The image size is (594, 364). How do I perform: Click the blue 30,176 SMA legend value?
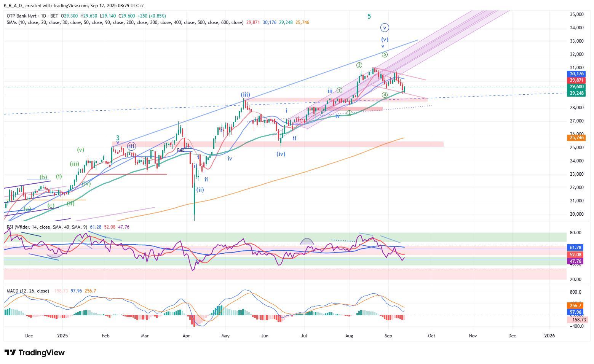(270, 22)
